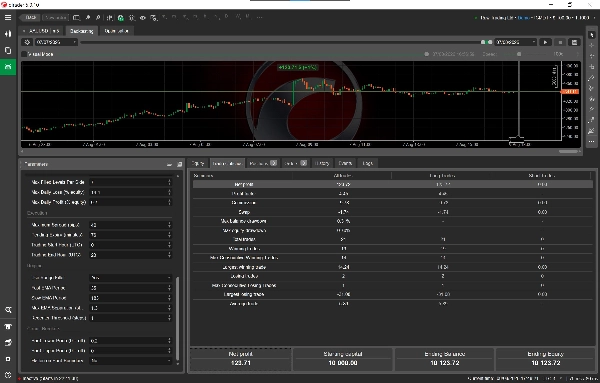
Task: Step the Fast EMA Period value
Action: tap(170, 288)
